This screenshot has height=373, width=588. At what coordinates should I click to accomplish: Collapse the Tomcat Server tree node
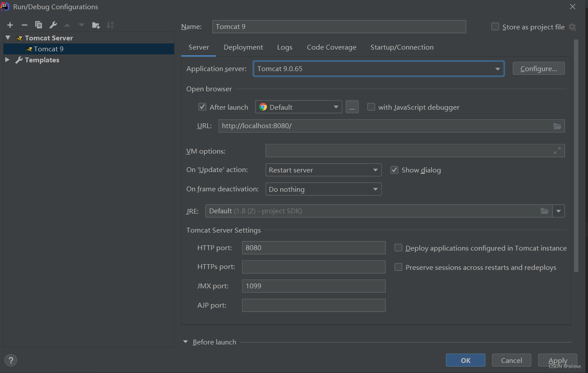coord(8,38)
